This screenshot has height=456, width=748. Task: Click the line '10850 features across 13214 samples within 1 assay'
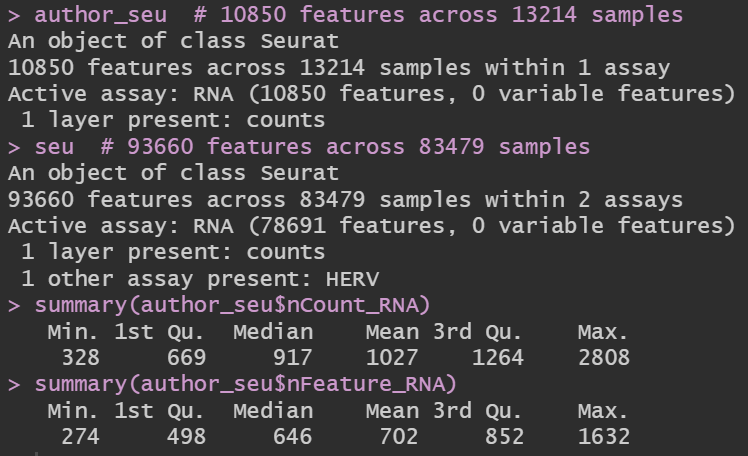[x=338, y=68]
